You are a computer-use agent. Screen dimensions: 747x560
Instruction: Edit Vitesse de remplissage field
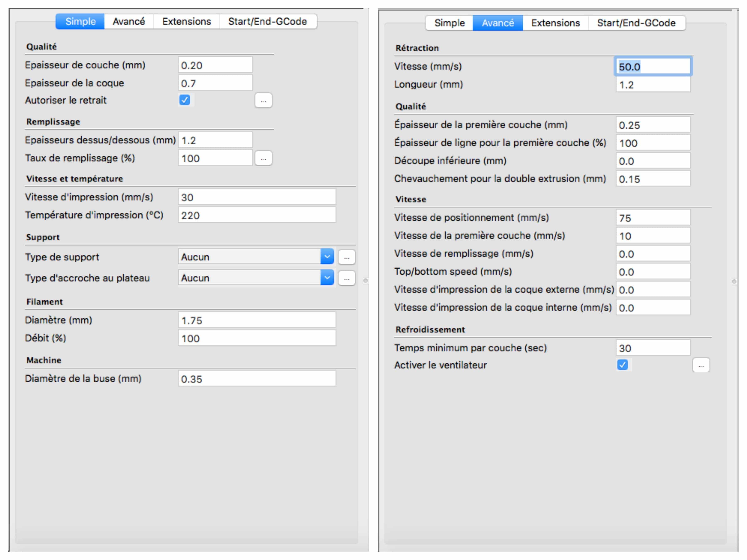(653, 253)
